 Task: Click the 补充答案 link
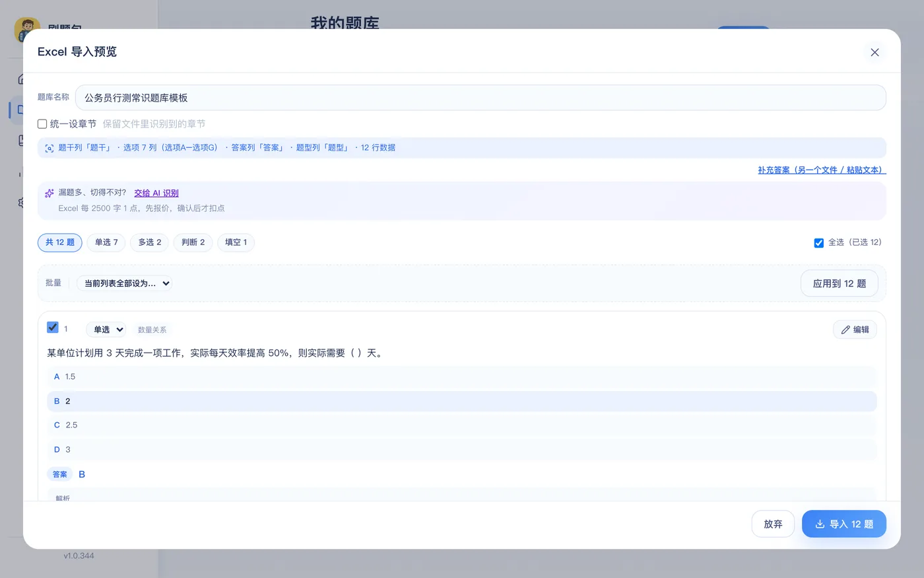click(x=822, y=170)
